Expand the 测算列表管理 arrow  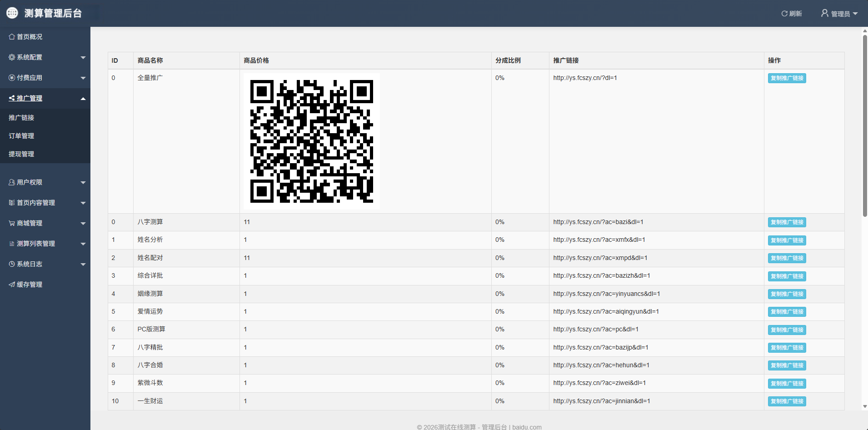(83, 244)
